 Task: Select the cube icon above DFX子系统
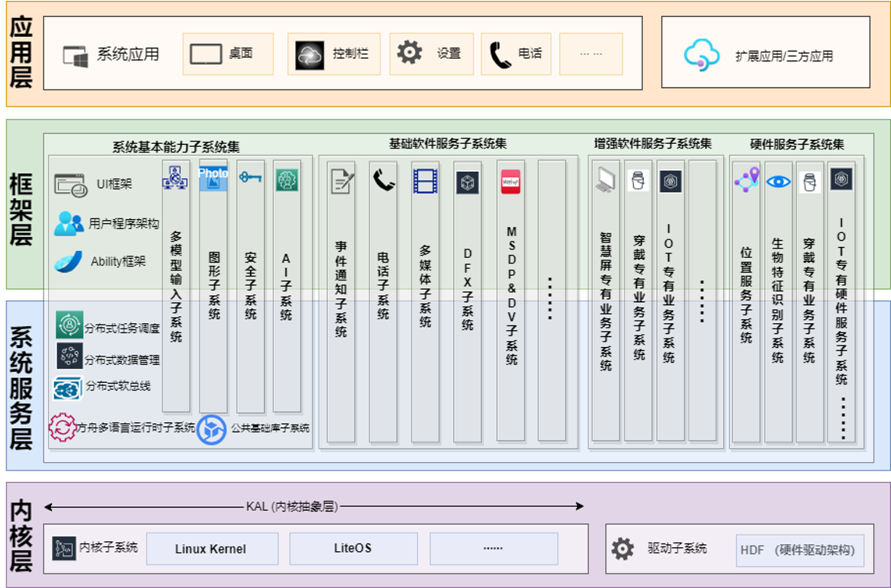coord(467,183)
